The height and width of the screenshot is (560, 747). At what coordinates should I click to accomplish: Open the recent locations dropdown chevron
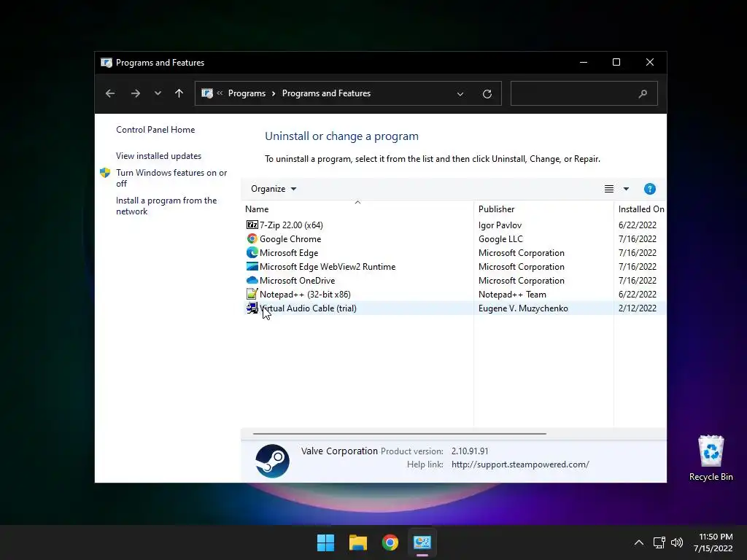click(158, 93)
